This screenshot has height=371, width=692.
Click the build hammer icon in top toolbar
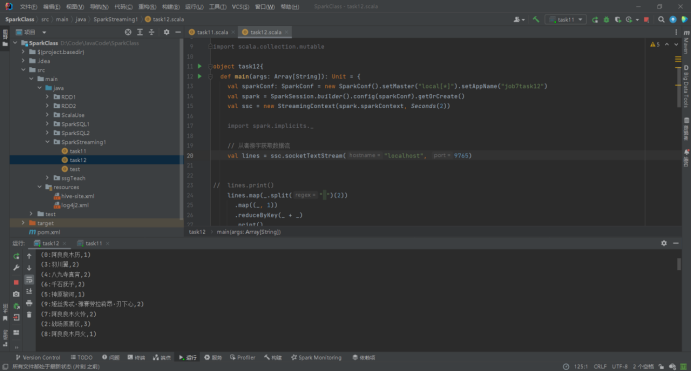(536, 19)
